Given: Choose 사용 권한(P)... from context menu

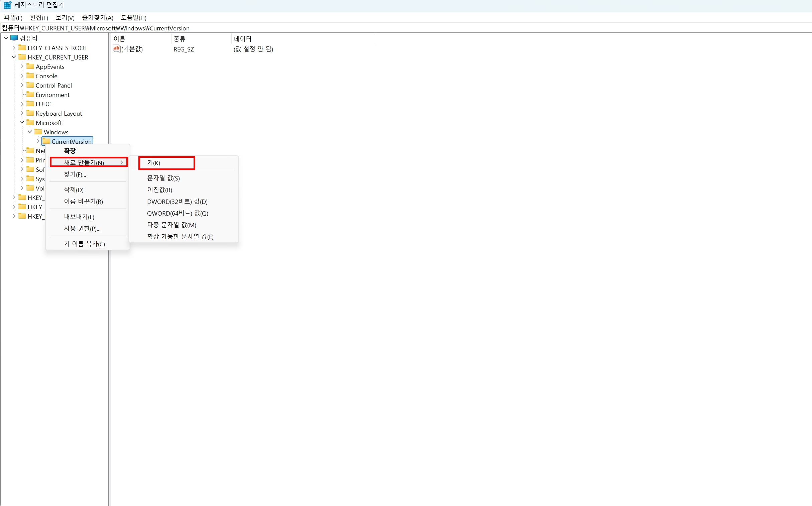Looking at the screenshot, I should point(82,229).
